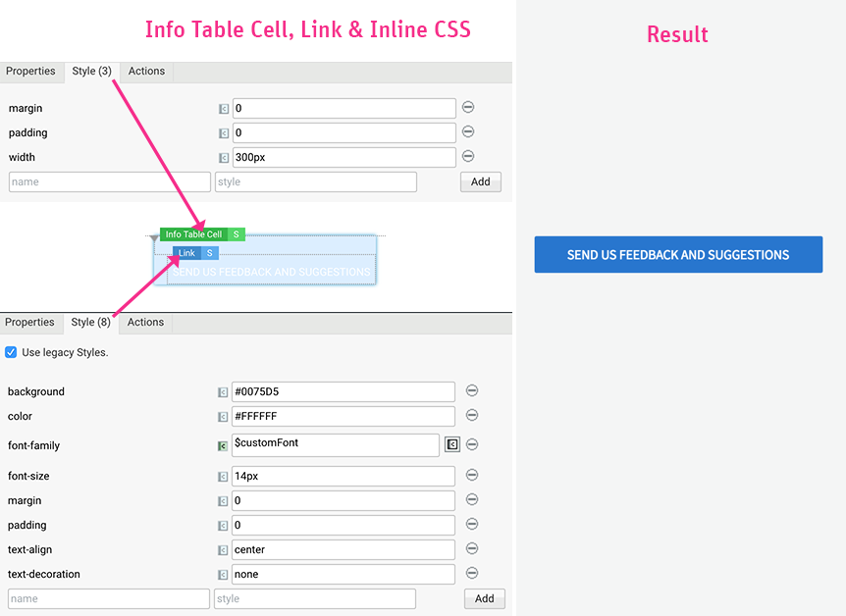Remove the font-size style row
Screen dimensions: 846x616
[472, 476]
